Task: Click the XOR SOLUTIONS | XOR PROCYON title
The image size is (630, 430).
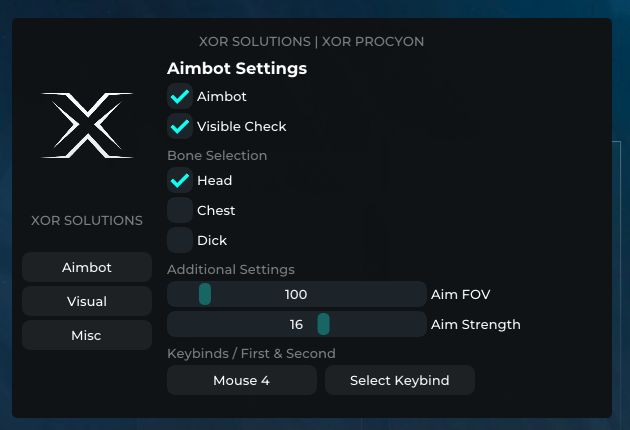Action: [x=311, y=41]
